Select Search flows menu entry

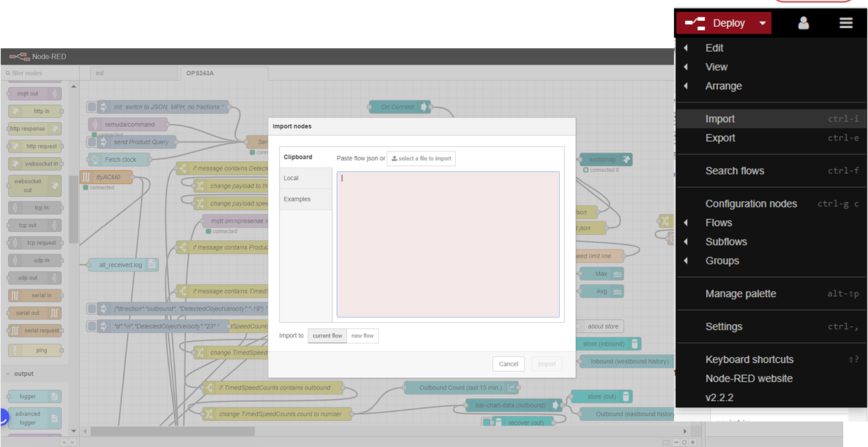[771, 170]
